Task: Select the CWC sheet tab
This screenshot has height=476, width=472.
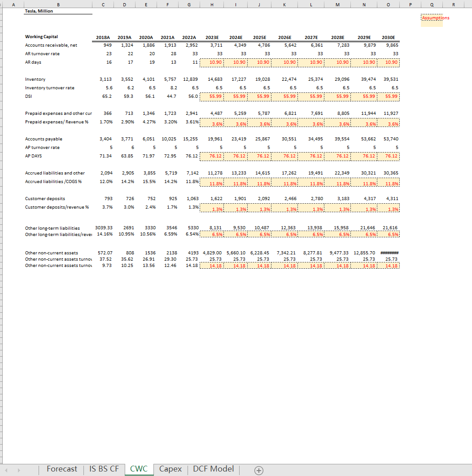Action: 139,469
